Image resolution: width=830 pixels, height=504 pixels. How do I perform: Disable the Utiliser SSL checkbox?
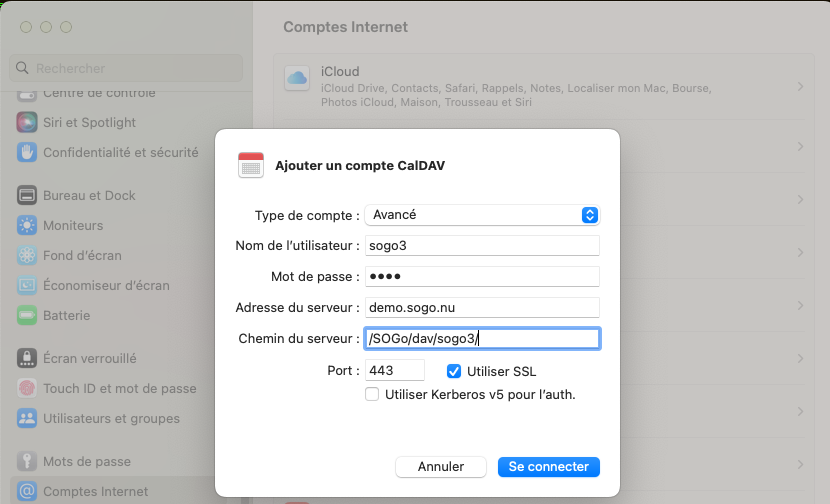[454, 371]
